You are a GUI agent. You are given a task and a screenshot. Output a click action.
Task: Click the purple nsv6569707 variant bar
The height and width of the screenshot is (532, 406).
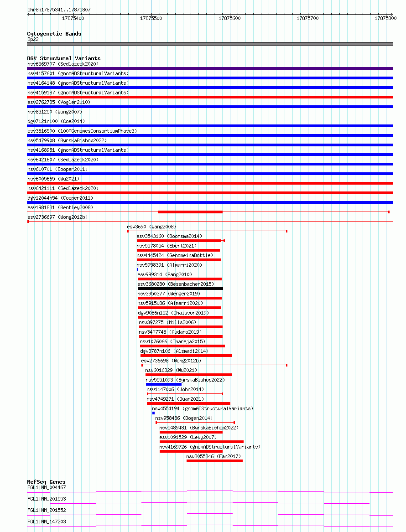[x=210, y=68]
